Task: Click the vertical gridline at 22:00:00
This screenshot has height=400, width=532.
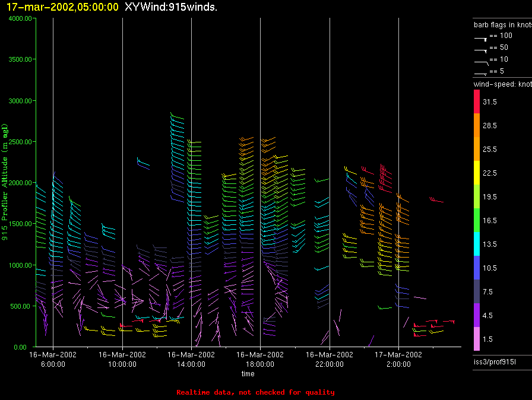Action: pyautogui.click(x=330, y=182)
